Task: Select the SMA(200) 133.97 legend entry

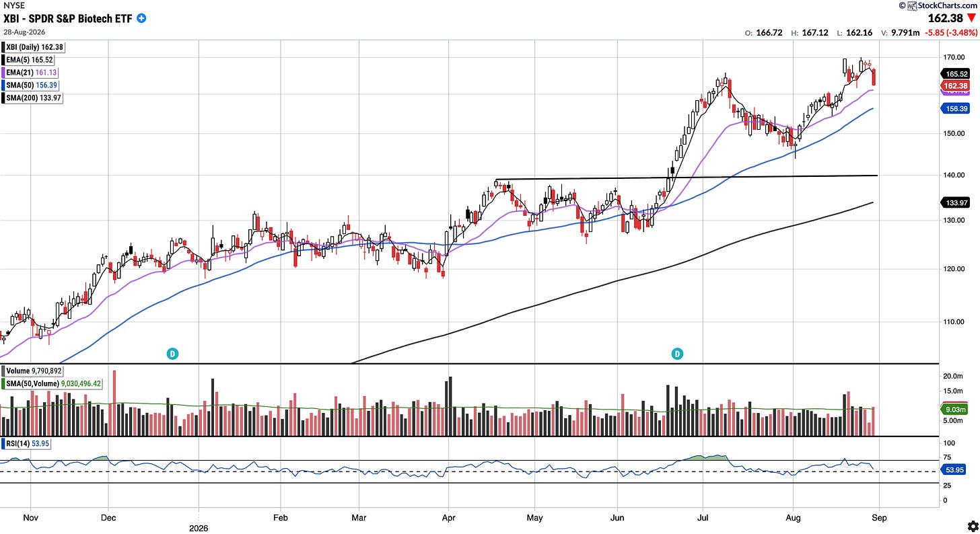Action: pos(34,98)
